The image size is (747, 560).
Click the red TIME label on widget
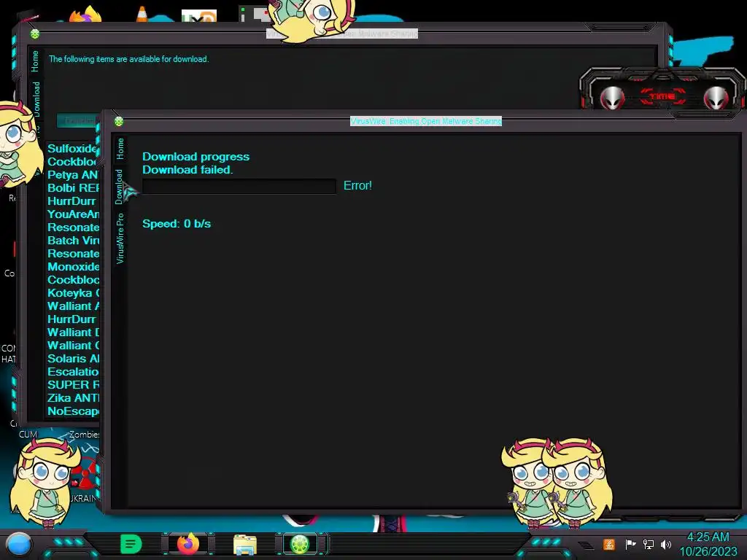click(662, 96)
